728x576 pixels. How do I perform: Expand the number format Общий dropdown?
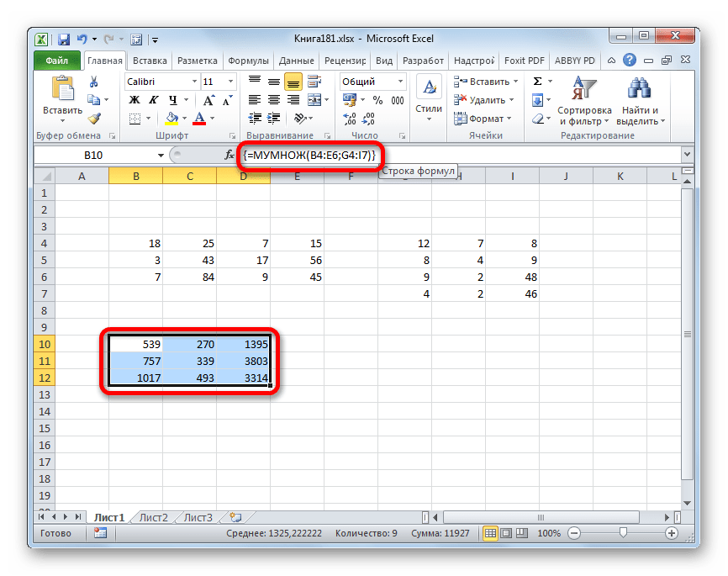(x=398, y=82)
